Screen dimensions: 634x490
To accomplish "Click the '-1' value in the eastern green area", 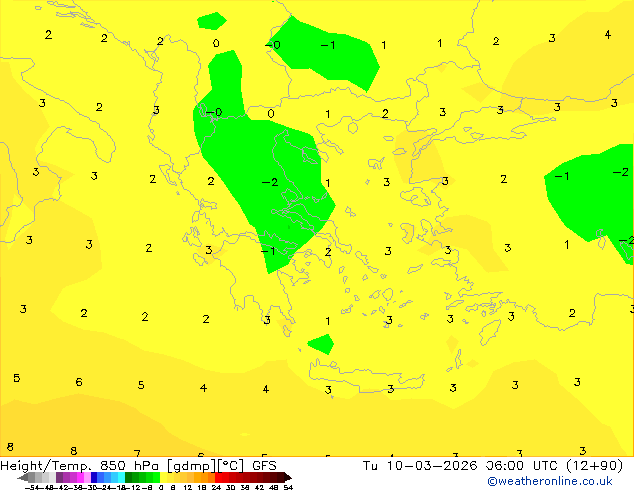I will [562, 176].
